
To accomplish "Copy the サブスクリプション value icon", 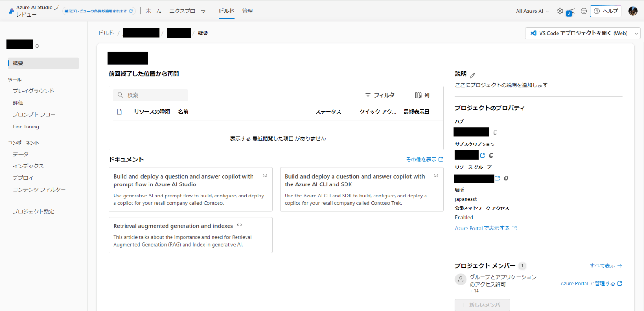I will (491, 155).
